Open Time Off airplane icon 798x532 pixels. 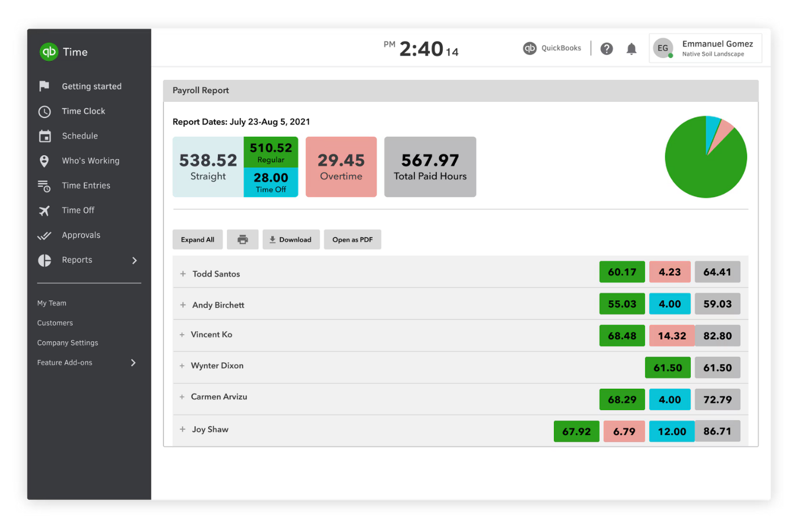44,210
